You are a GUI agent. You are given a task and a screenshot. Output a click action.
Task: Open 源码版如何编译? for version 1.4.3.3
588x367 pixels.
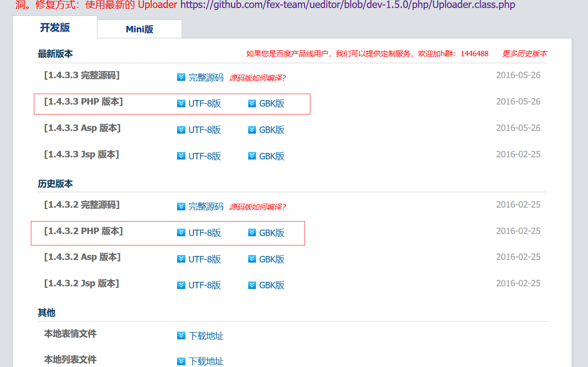pyautogui.click(x=257, y=78)
